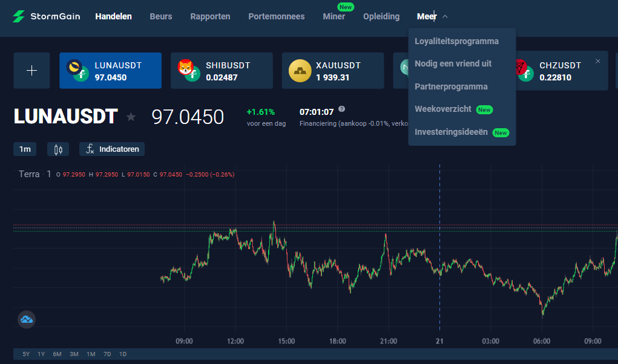This screenshot has width=618, height=364.
Task: Set chart range to 1Y
Action: click(x=41, y=354)
